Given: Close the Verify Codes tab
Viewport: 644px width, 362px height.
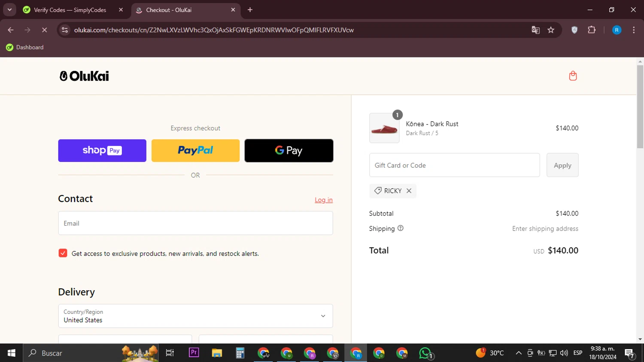Looking at the screenshot, I should pyautogui.click(x=121, y=10).
